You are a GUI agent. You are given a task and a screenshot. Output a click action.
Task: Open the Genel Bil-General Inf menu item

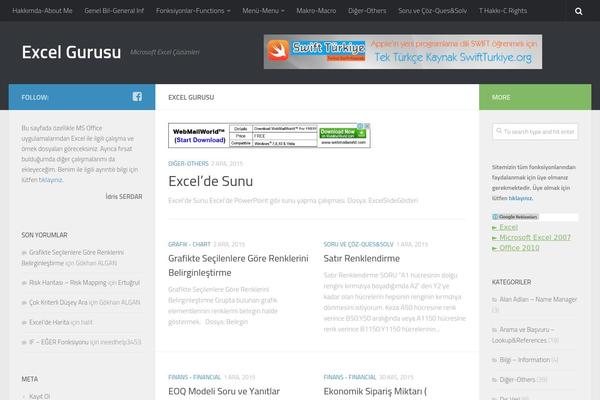pyautogui.click(x=114, y=11)
